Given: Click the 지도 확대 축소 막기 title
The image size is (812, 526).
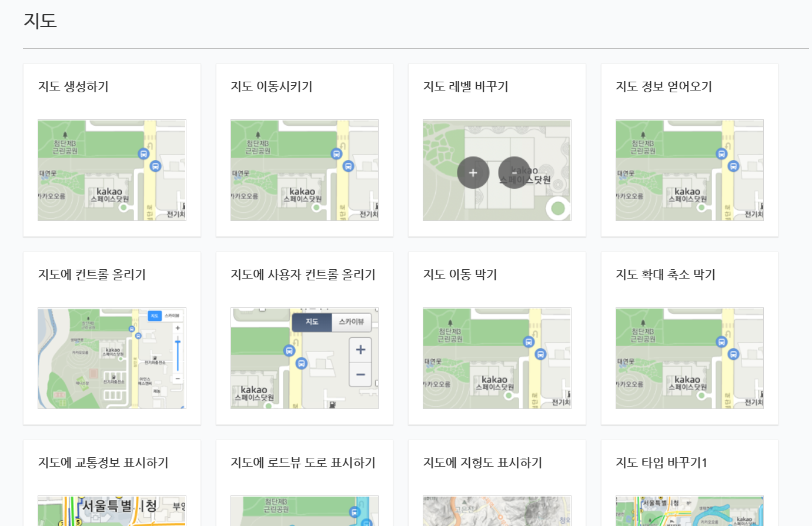Looking at the screenshot, I should click(665, 275).
